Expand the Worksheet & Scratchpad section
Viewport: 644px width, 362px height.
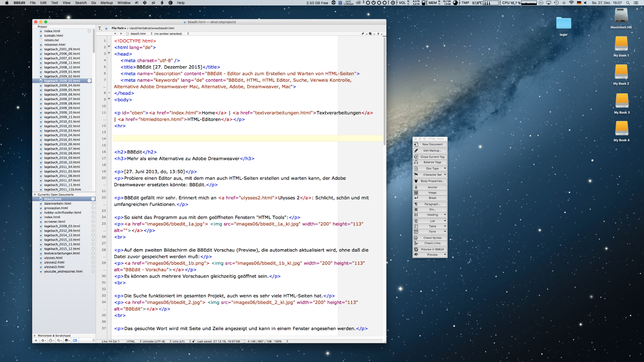[x=35, y=336]
